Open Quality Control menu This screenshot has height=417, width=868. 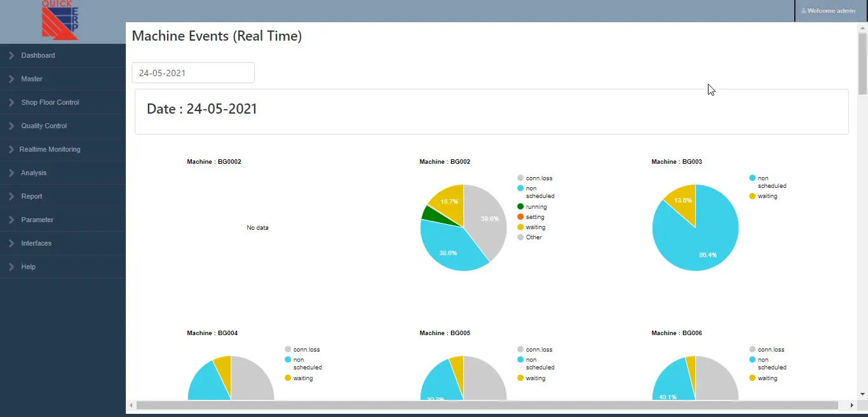point(63,126)
